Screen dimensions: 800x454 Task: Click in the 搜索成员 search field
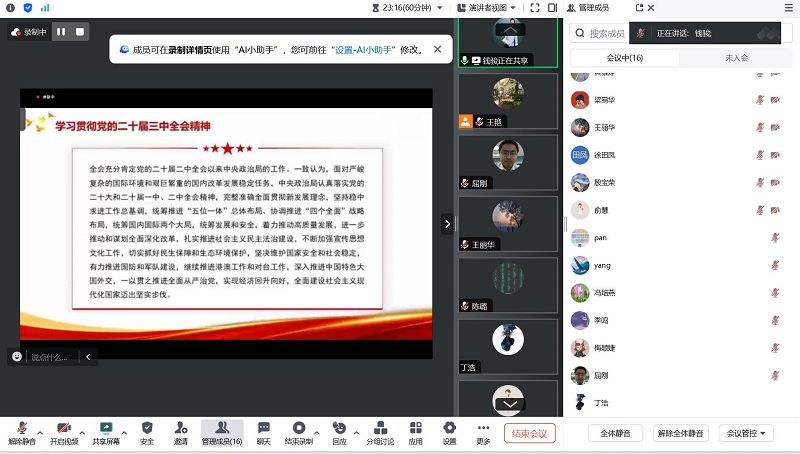[600, 33]
